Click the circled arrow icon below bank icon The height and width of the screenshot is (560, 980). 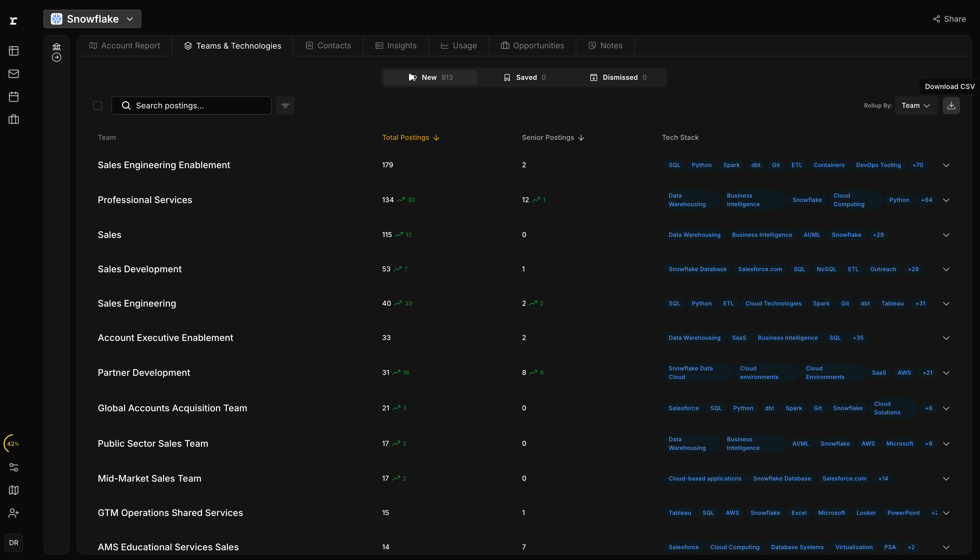57,57
